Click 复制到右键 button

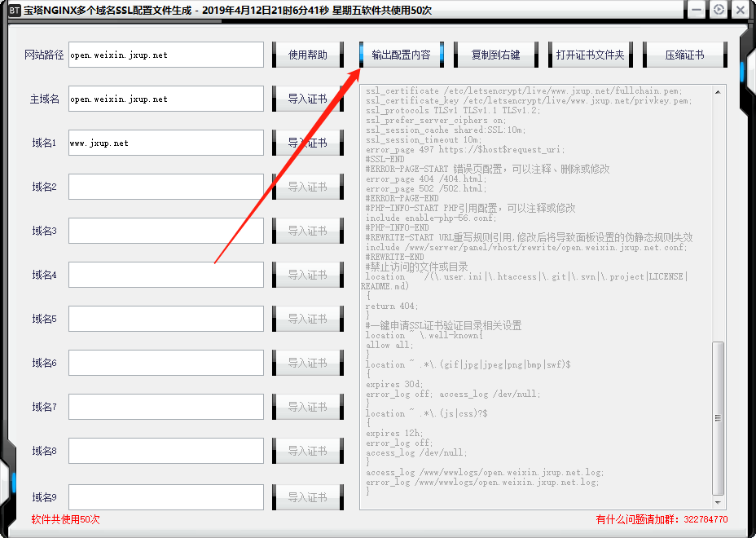click(495, 55)
